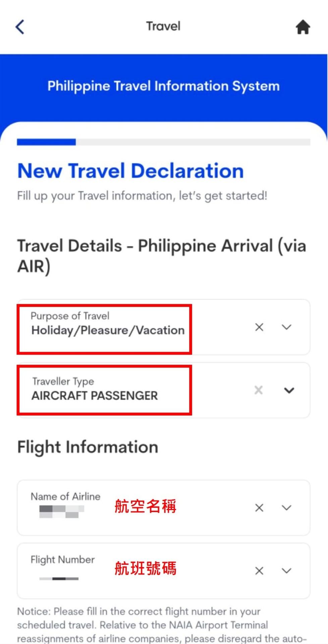Select the AIRCRAFT PASSENGER value field
Image resolution: width=328 pixels, height=644 pixels.
point(95,396)
